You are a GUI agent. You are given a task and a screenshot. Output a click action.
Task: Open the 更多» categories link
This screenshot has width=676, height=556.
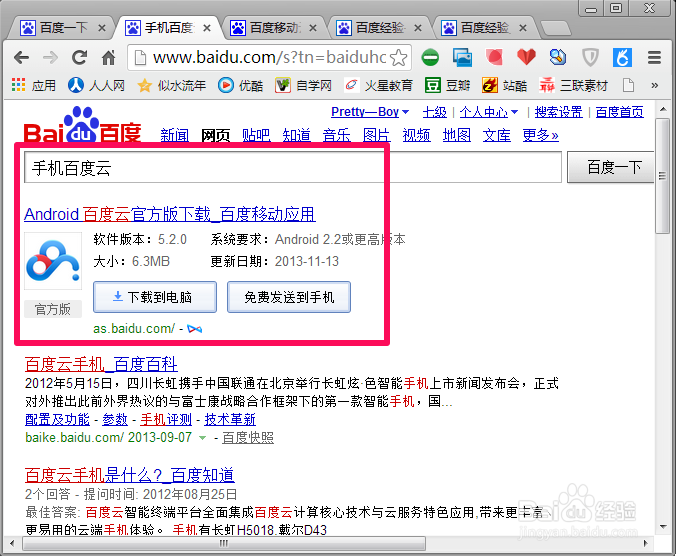point(541,135)
